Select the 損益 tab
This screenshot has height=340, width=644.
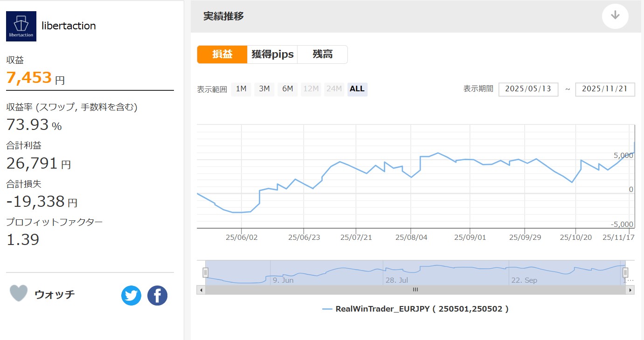click(222, 54)
